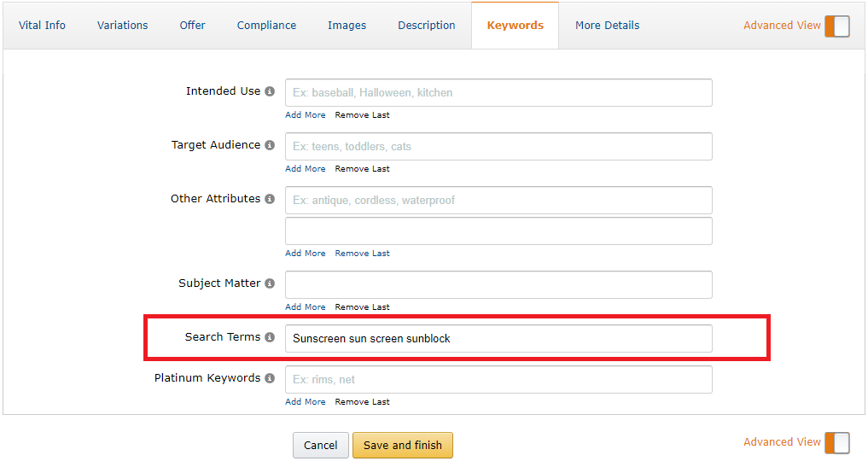
Task: Open the Compliance tab
Action: [x=266, y=26]
